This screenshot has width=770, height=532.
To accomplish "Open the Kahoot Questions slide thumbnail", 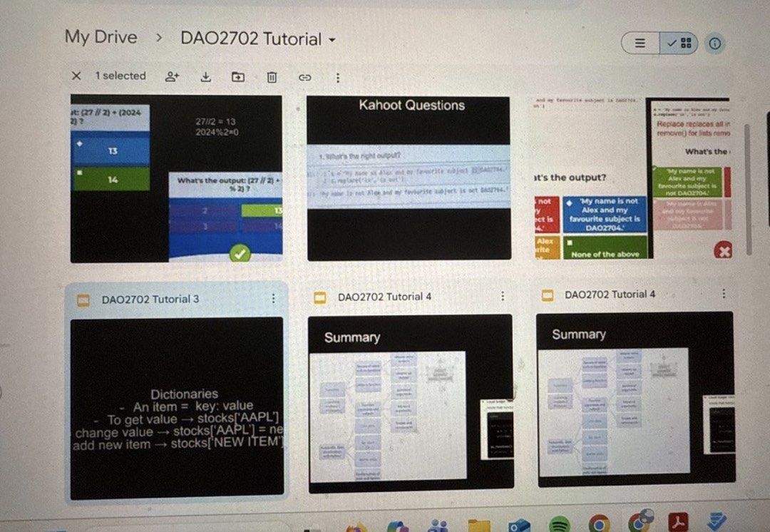I will [409, 178].
